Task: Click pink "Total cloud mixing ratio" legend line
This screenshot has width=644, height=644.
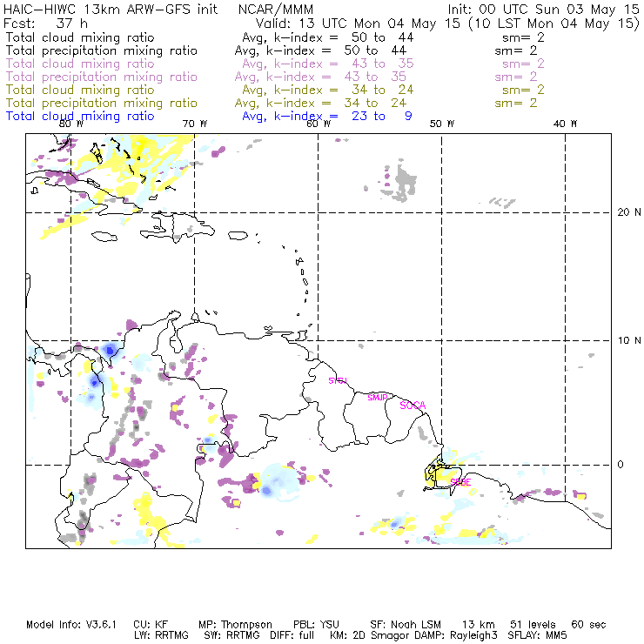Action: (x=80, y=64)
